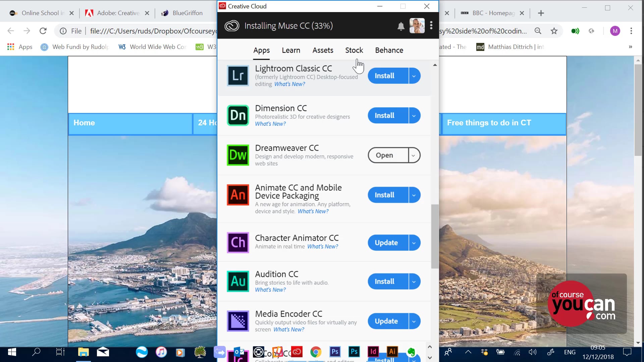Open the Chrome profile M avatar
Image resolution: width=644 pixels, height=362 pixels.
(x=615, y=31)
